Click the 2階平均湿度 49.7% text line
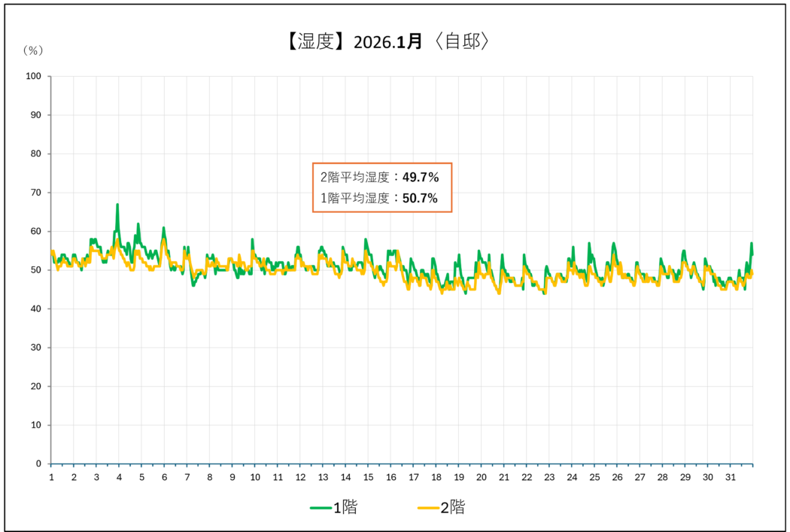 click(x=379, y=178)
